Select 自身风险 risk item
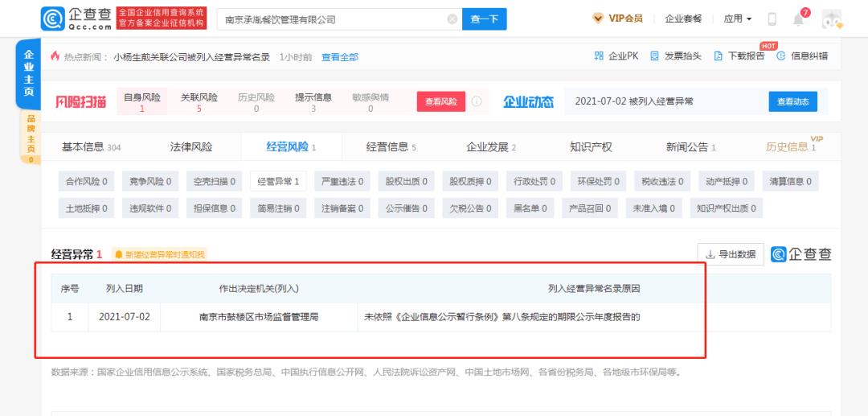 pos(142,102)
